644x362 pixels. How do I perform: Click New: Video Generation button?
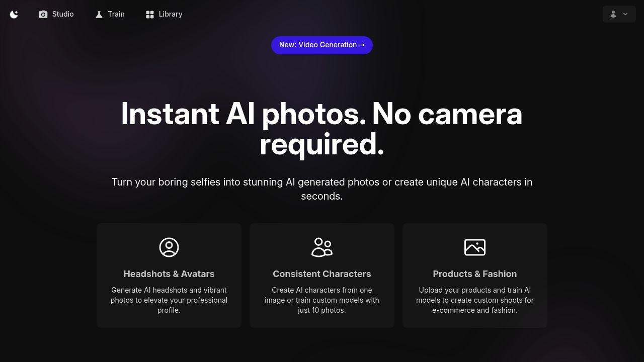322,45
